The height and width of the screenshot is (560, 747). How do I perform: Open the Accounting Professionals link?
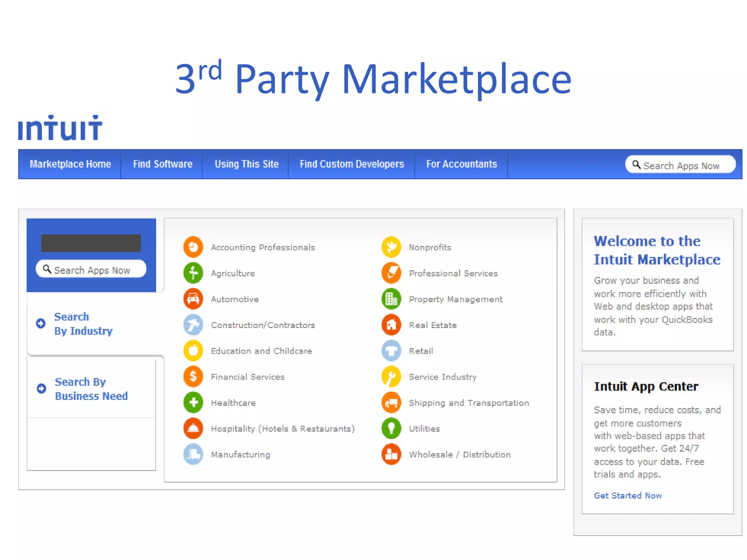[263, 247]
